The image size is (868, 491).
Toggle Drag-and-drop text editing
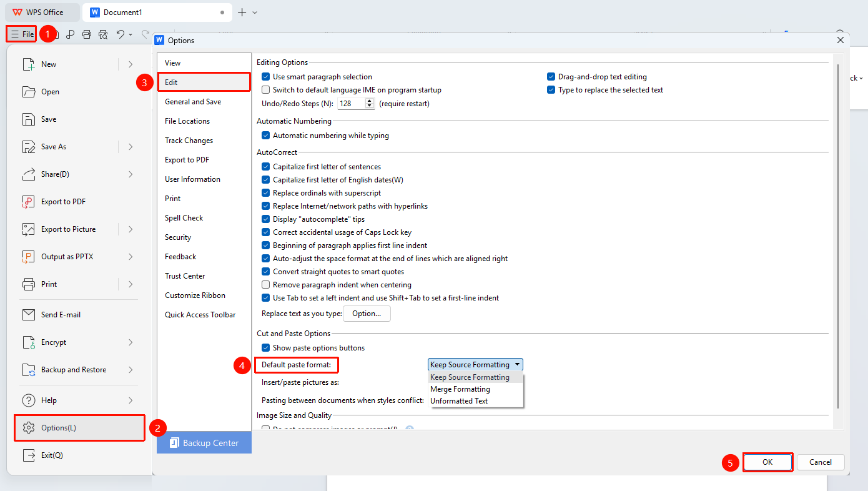(551, 77)
